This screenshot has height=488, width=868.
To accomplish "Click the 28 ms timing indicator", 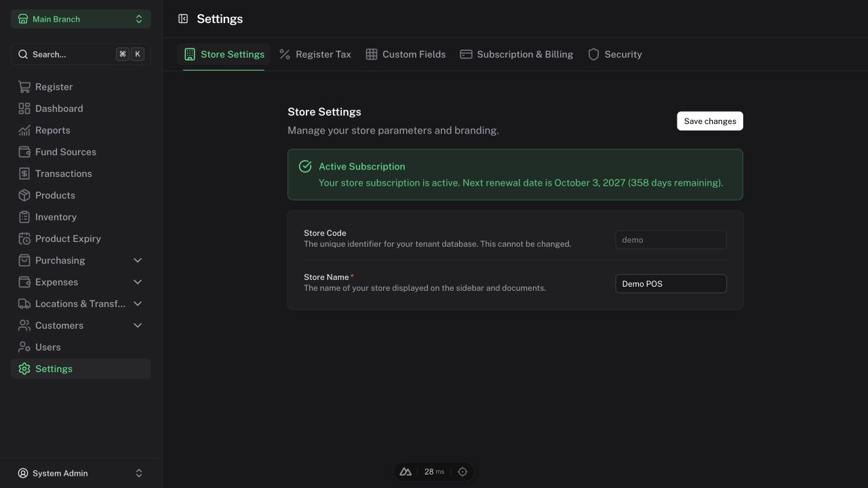I will click(434, 472).
